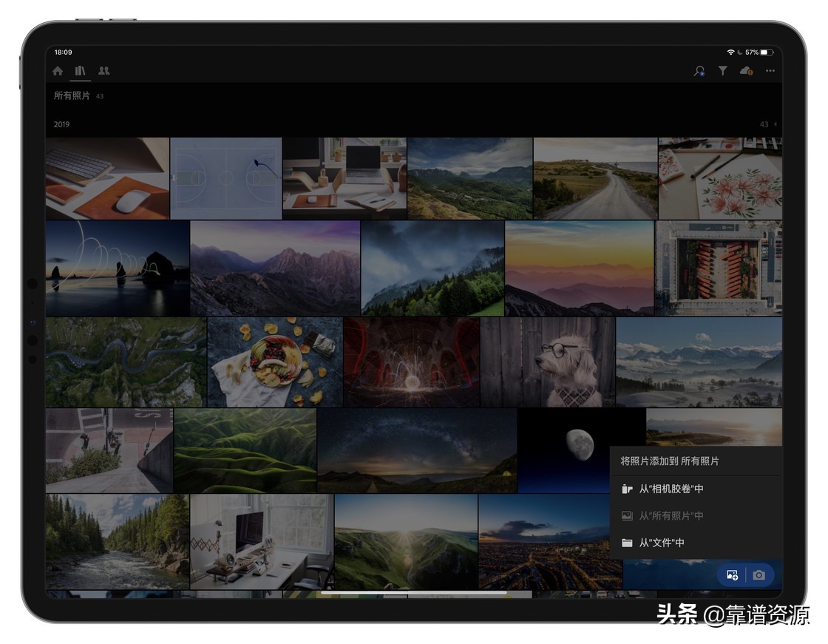828x644 pixels.
Task: Go to the Home icon
Action: (58, 71)
